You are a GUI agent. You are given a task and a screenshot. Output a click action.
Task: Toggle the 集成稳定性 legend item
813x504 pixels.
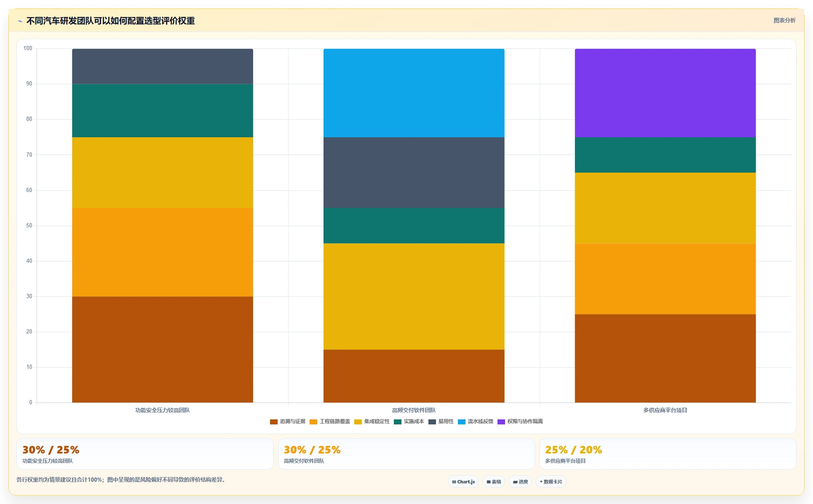tap(372, 421)
